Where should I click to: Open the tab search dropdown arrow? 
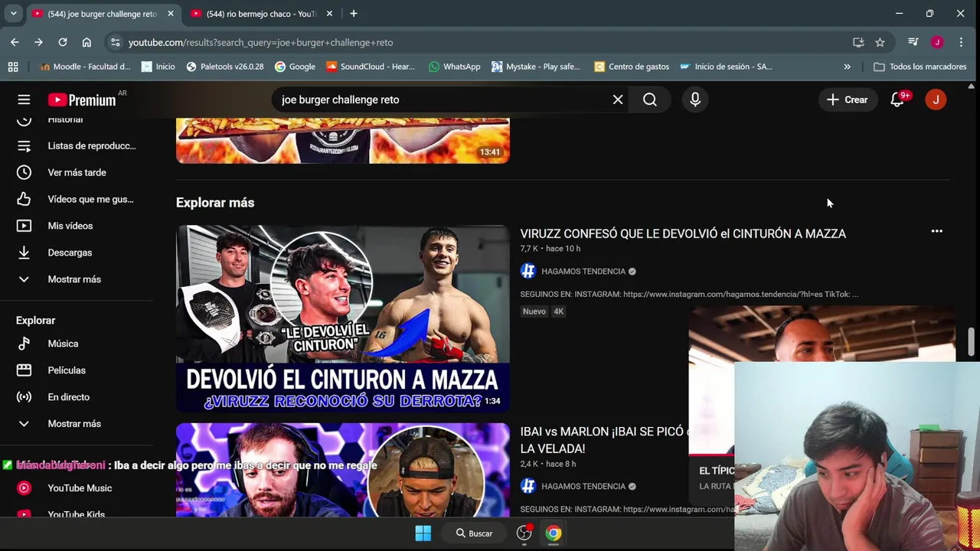(13, 14)
